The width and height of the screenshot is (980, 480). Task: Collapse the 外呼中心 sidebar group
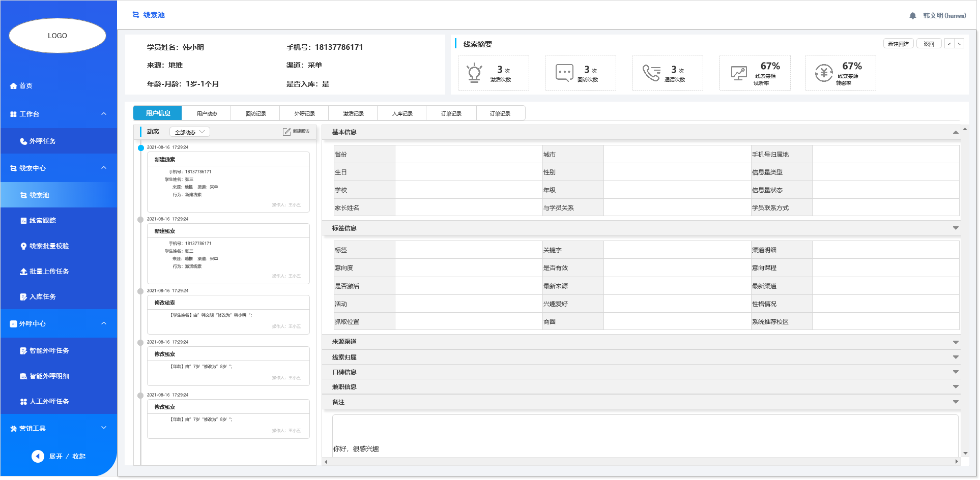[x=104, y=323]
